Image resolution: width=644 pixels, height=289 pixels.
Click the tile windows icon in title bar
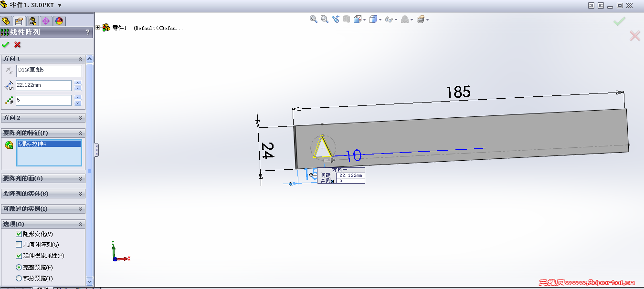[591, 5]
